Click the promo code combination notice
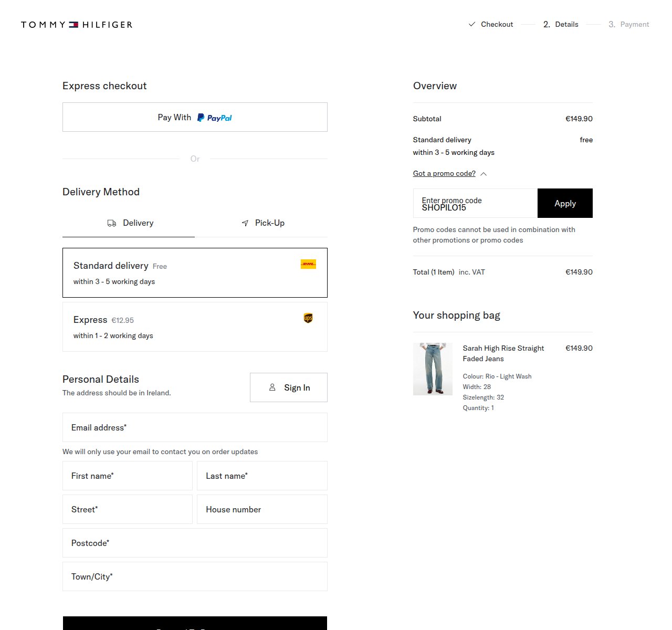This screenshot has height=630, width=672. 494,235
